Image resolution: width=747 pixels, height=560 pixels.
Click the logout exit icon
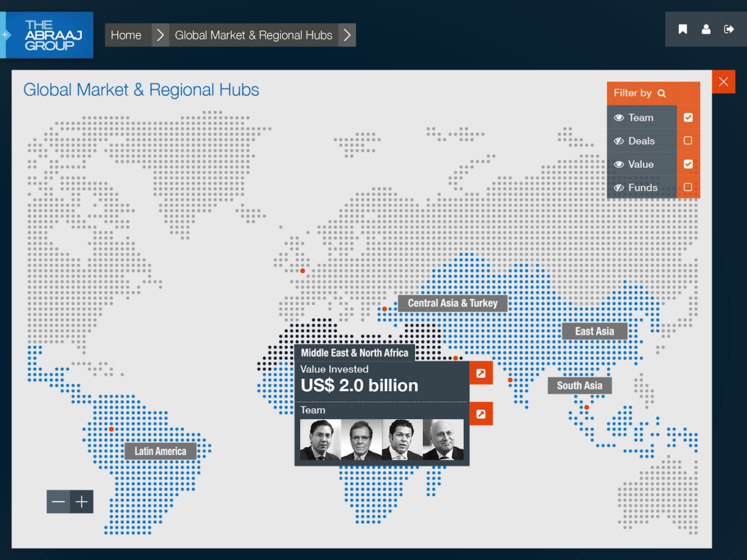(x=729, y=29)
